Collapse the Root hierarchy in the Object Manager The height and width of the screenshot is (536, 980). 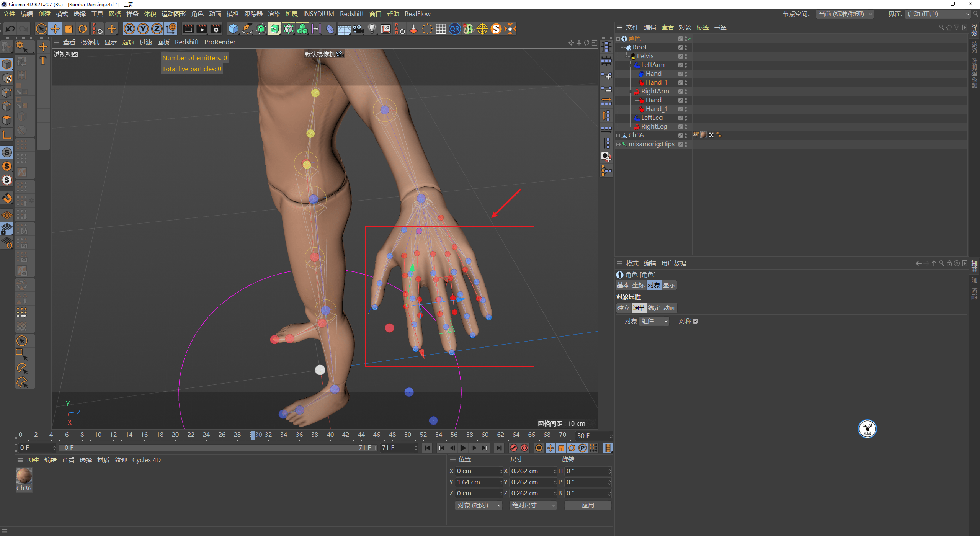tap(622, 47)
